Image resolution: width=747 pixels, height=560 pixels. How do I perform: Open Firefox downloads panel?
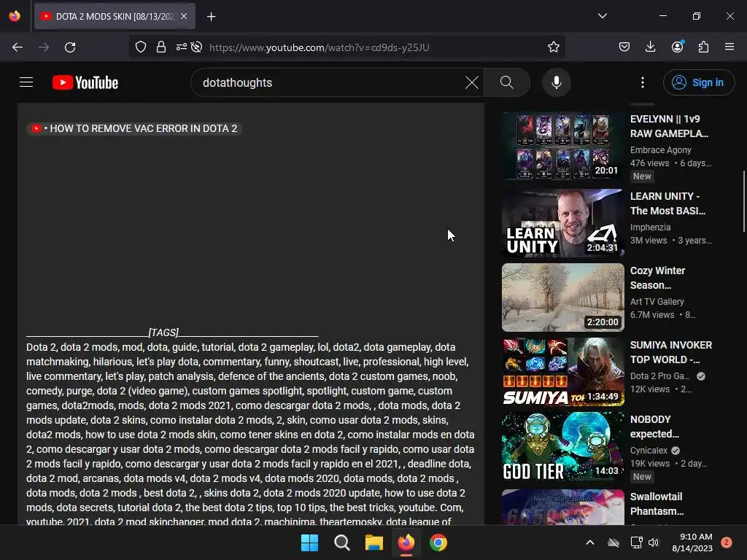650,47
